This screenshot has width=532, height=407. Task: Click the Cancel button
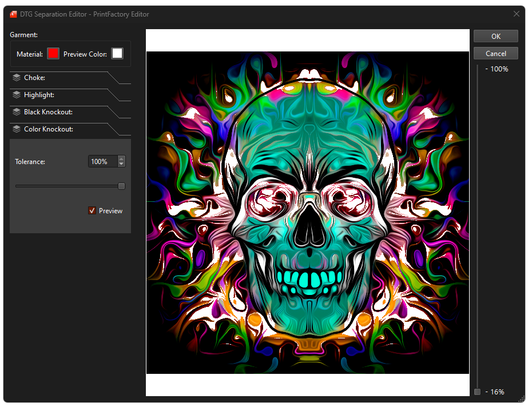[496, 54]
